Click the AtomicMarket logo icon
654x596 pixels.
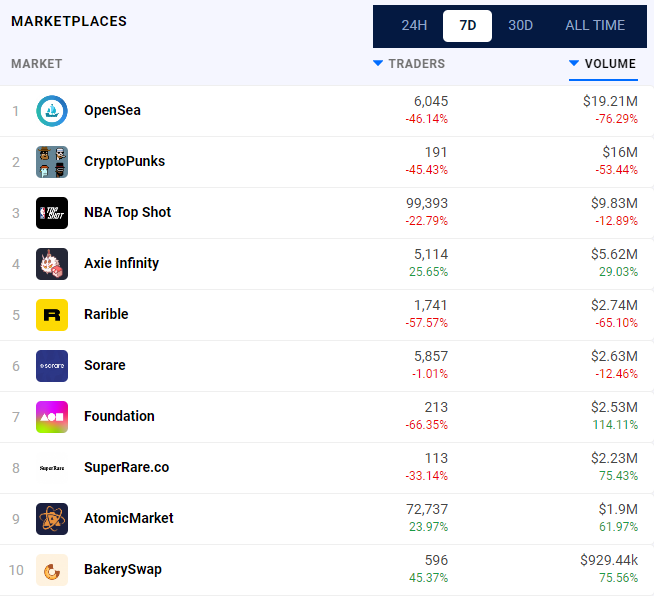[52, 519]
